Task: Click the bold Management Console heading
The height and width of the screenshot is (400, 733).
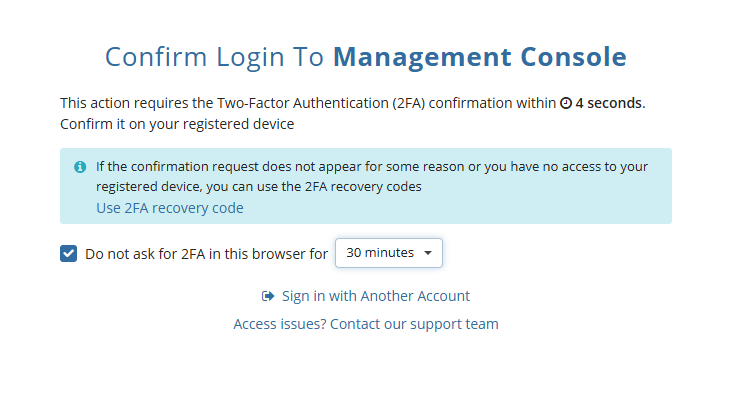Action: point(480,57)
